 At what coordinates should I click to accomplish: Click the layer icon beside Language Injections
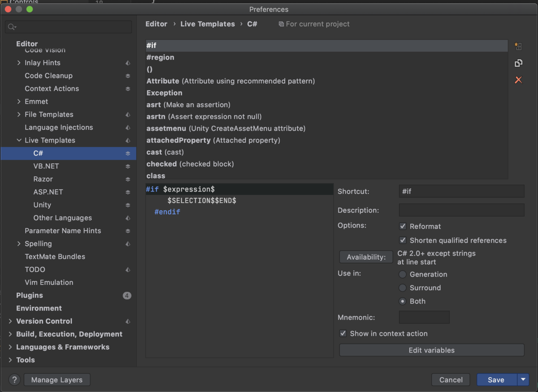[128, 127]
